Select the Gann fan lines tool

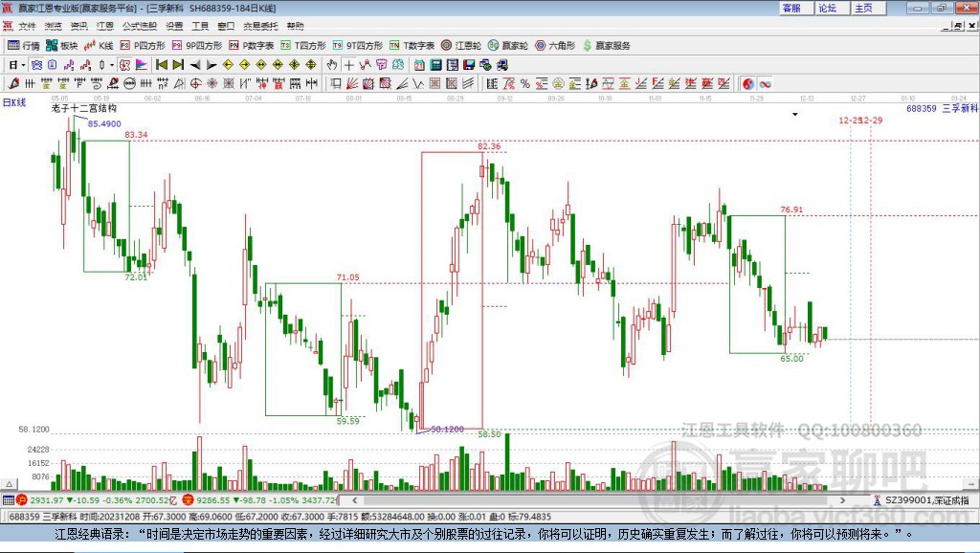pyautogui.click(x=352, y=83)
